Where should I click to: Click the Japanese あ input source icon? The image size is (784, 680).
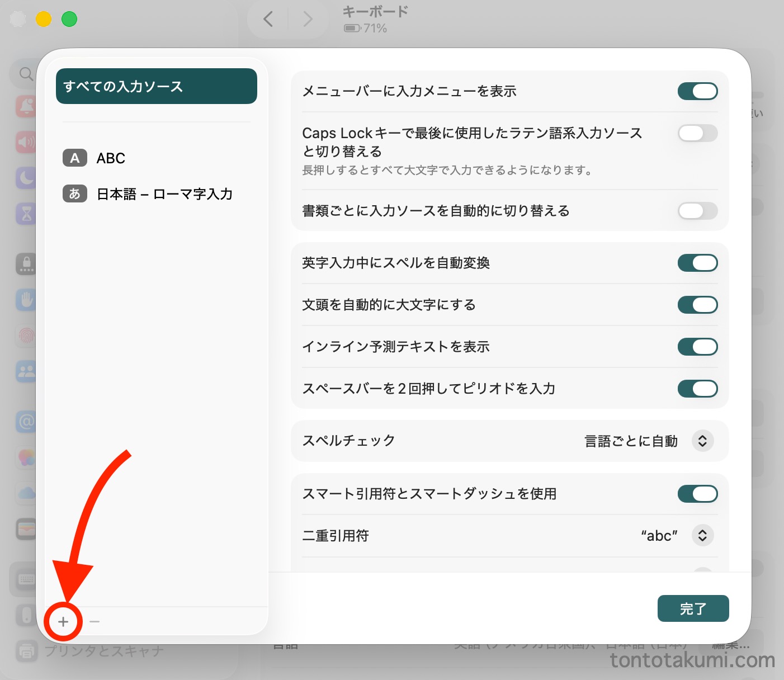[x=75, y=194]
